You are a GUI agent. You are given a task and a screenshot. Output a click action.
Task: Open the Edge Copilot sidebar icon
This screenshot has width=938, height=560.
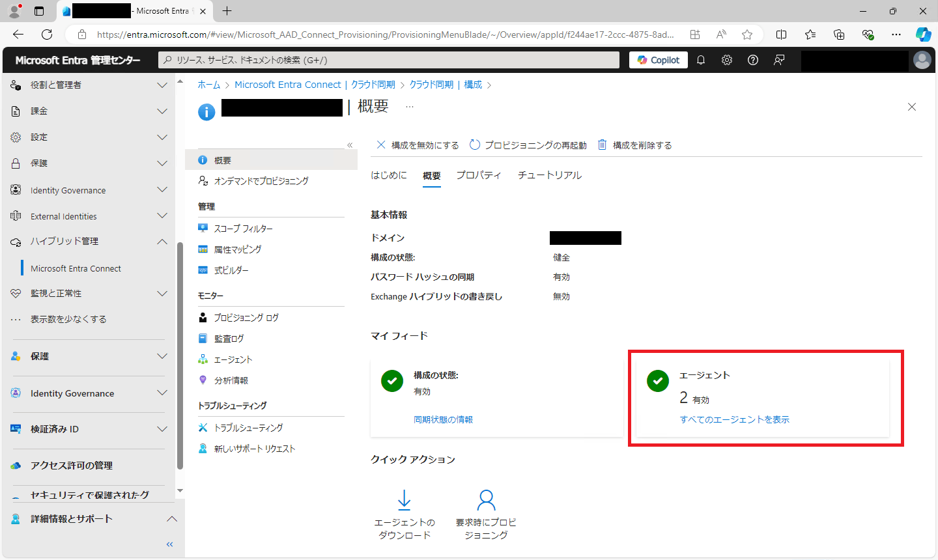tap(923, 35)
